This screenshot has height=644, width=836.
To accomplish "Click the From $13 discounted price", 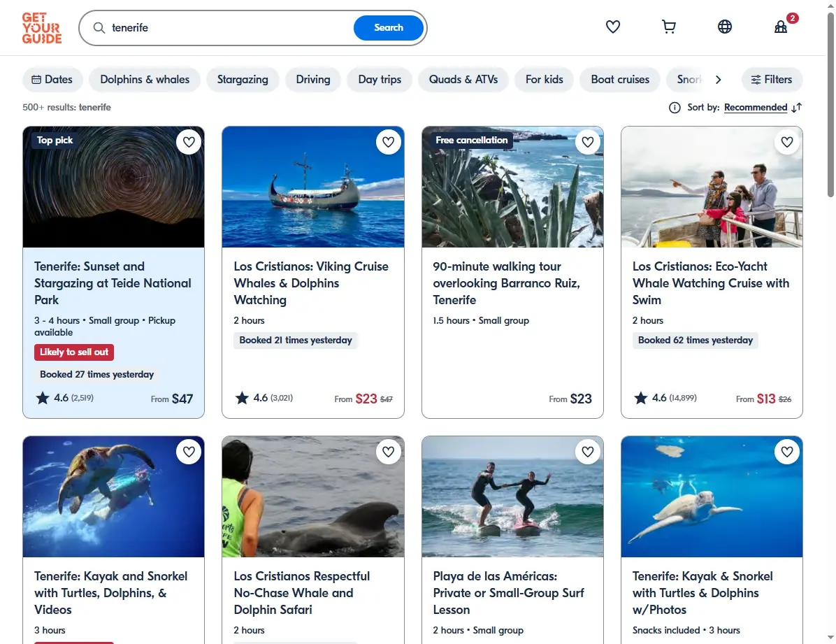I will click(763, 399).
